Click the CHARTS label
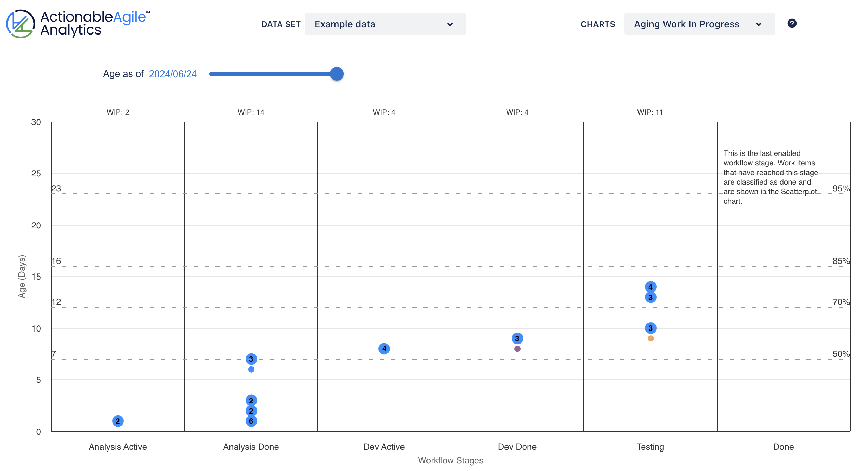 [x=597, y=24]
